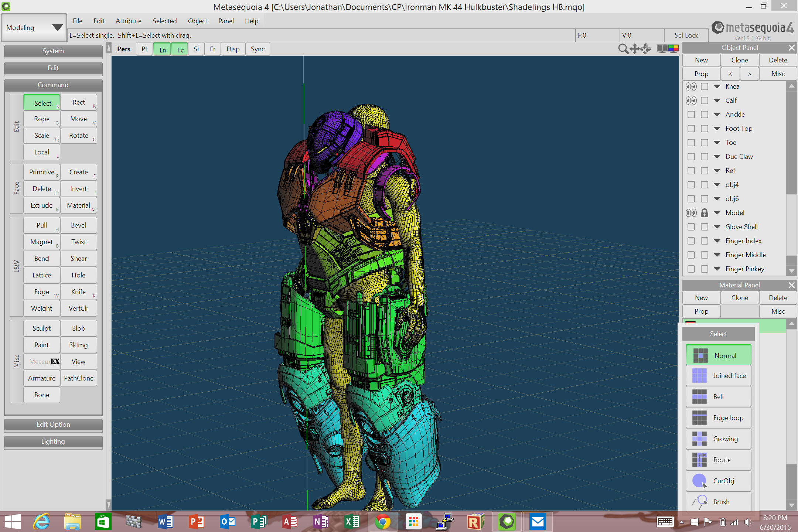Choose the Edge loop selection mode
798x532 pixels.
pos(718,418)
